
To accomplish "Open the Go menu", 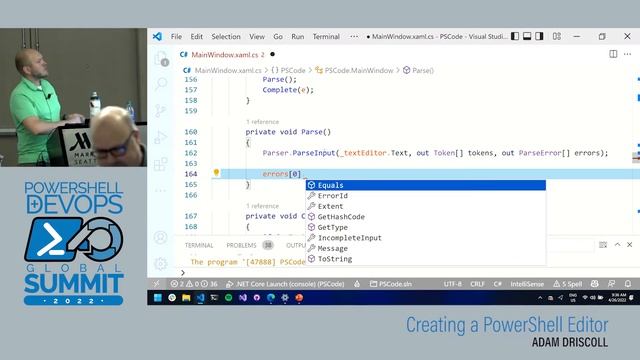I will pyautogui.click(x=278, y=36).
